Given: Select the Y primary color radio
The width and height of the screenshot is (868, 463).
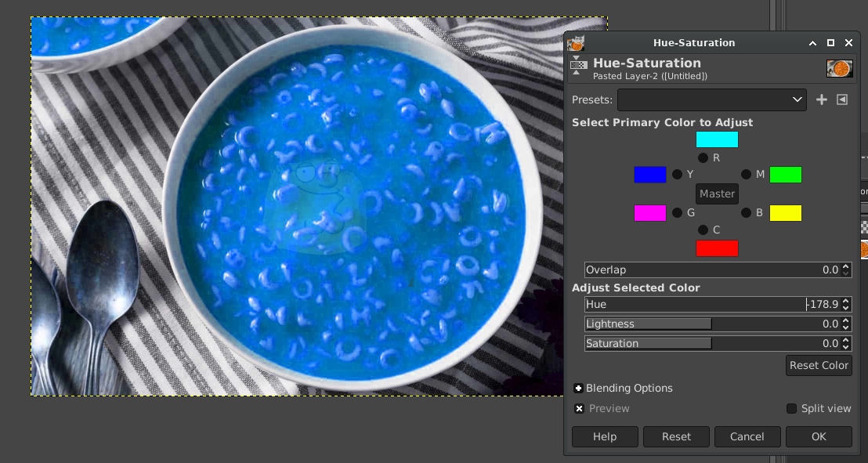Looking at the screenshot, I should coord(677,175).
